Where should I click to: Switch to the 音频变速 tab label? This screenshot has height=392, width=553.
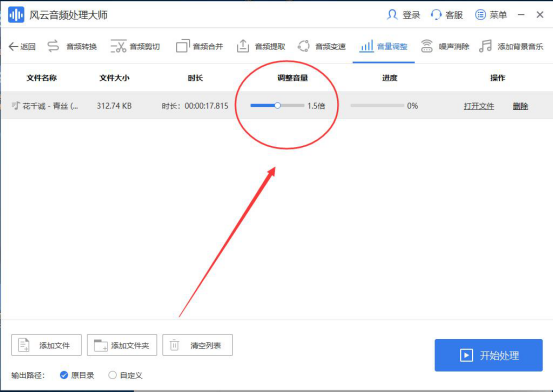coord(330,47)
